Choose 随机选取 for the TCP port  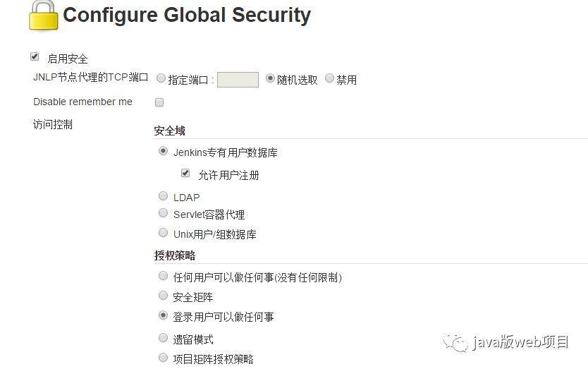click(271, 79)
